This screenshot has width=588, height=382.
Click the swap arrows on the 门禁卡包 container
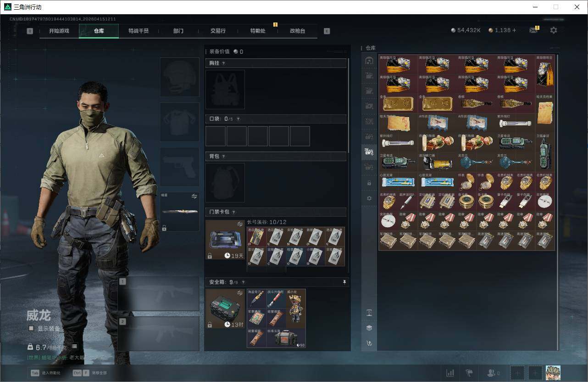tap(240, 224)
